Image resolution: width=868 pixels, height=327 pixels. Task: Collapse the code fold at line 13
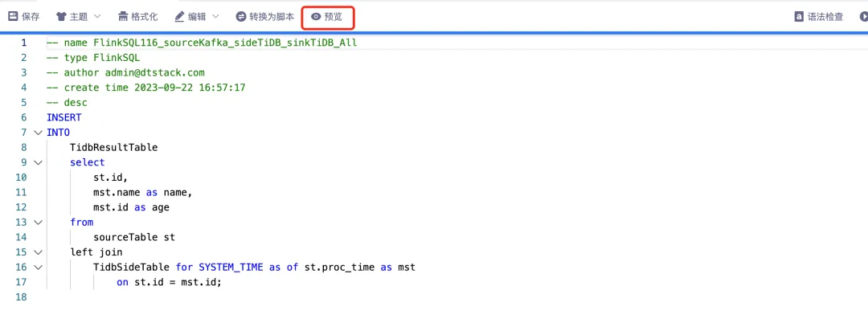click(38, 223)
